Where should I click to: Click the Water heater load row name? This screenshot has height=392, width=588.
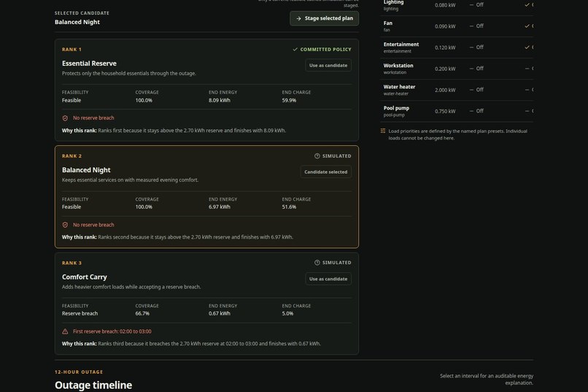[x=399, y=87]
